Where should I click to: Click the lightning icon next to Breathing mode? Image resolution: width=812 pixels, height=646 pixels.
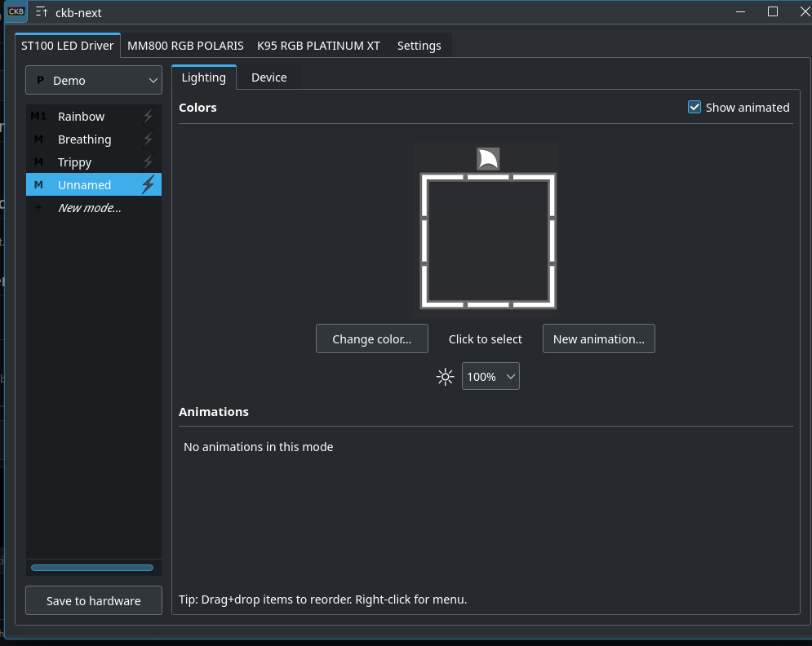[148, 139]
